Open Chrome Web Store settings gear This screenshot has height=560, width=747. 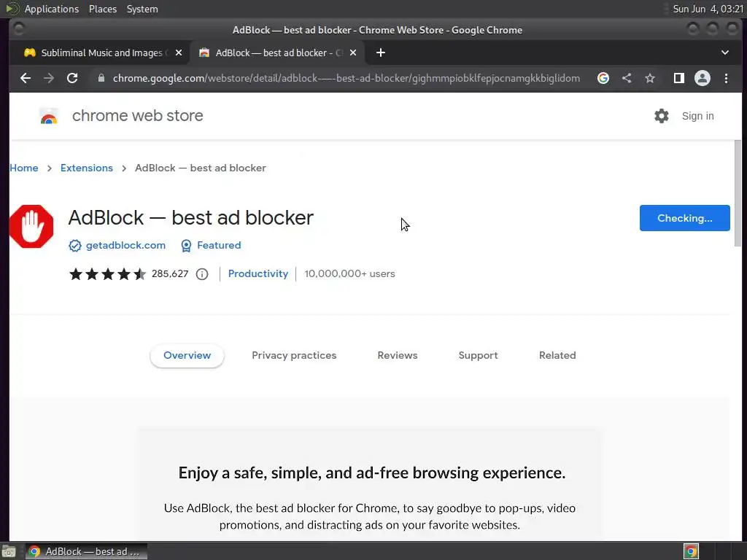[661, 116]
